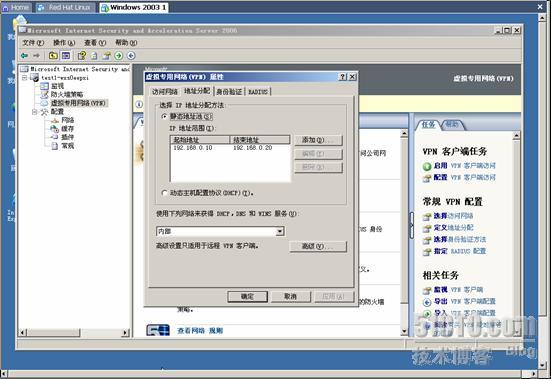The height and width of the screenshot is (379, 551).
Task: Click green icon beside 启用 VPN 客户端访问
Action: pyautogui.click(x=427, y=166)
